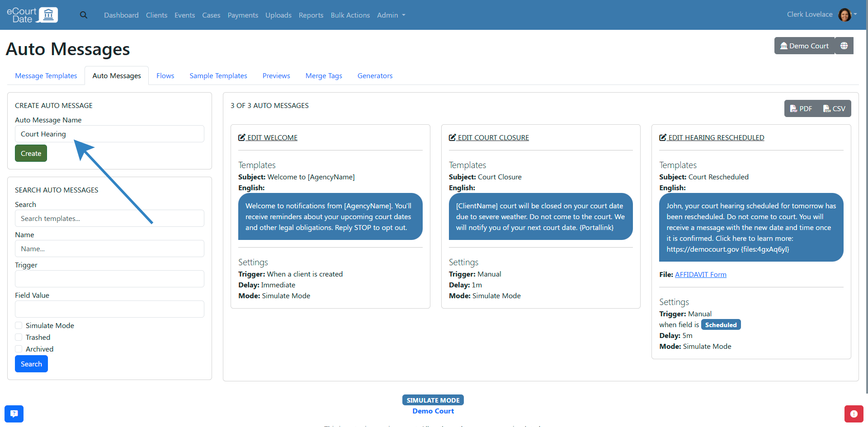
Task: Open Edit Hearing Rescheduled link
Action: click(712, 137)
